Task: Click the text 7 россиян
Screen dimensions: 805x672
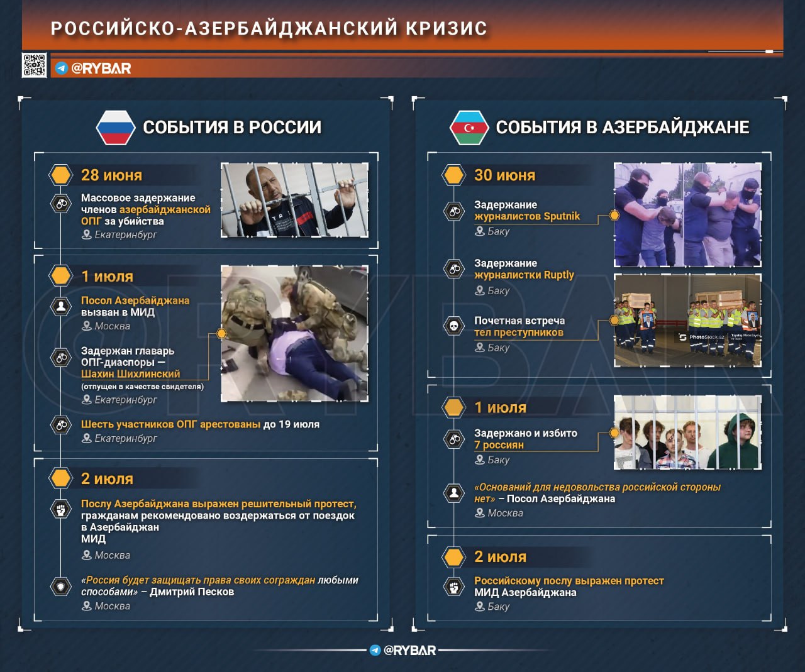Action: coord(499,445)
